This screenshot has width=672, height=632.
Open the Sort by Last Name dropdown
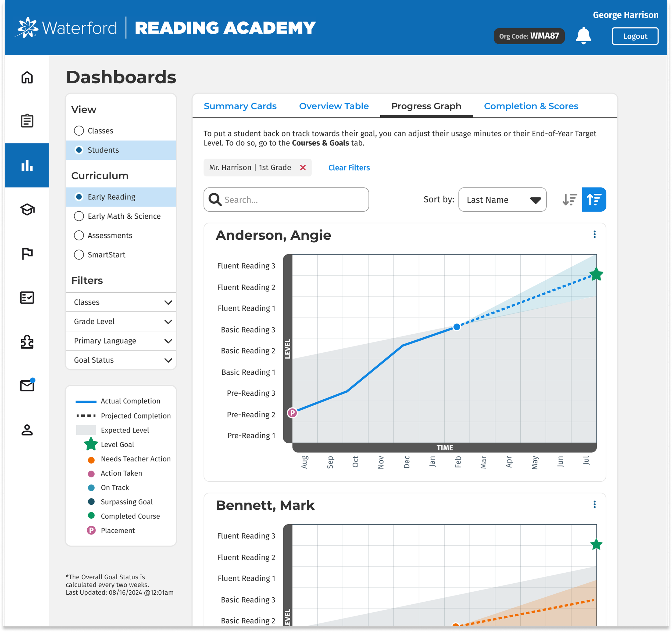(502, 200)
